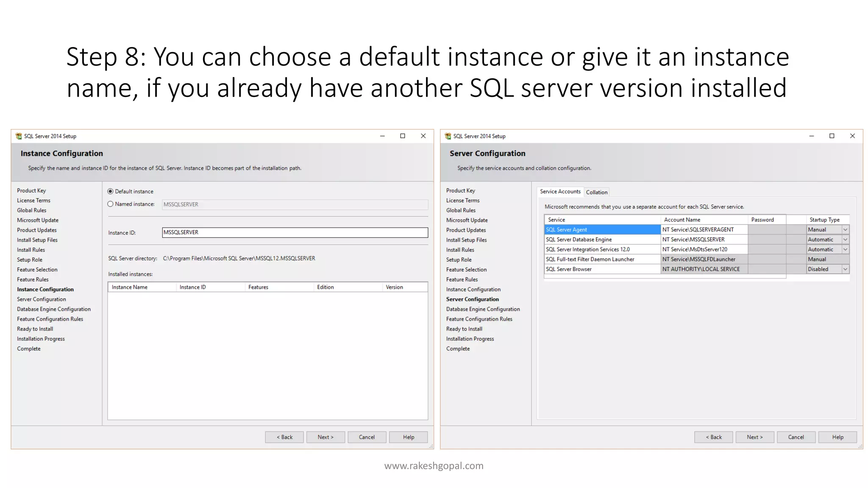Click the Instance Name column header

142,287
